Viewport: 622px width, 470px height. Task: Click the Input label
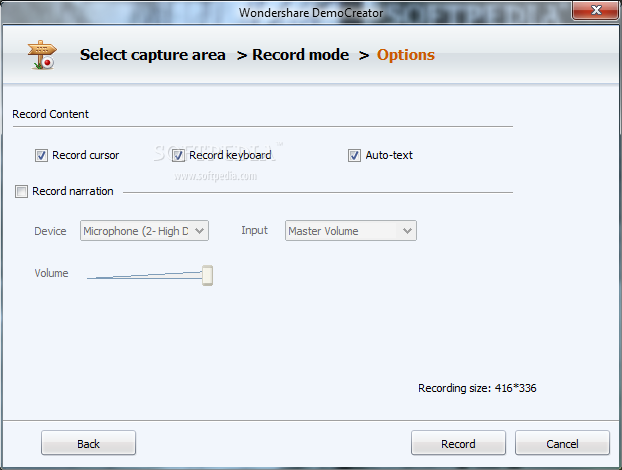(254, 230)
